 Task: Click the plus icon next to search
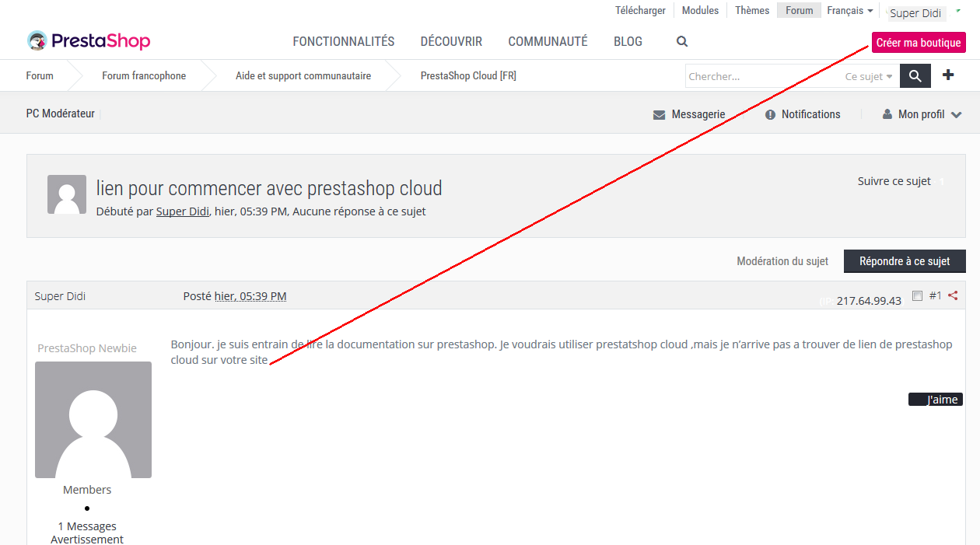948,75
